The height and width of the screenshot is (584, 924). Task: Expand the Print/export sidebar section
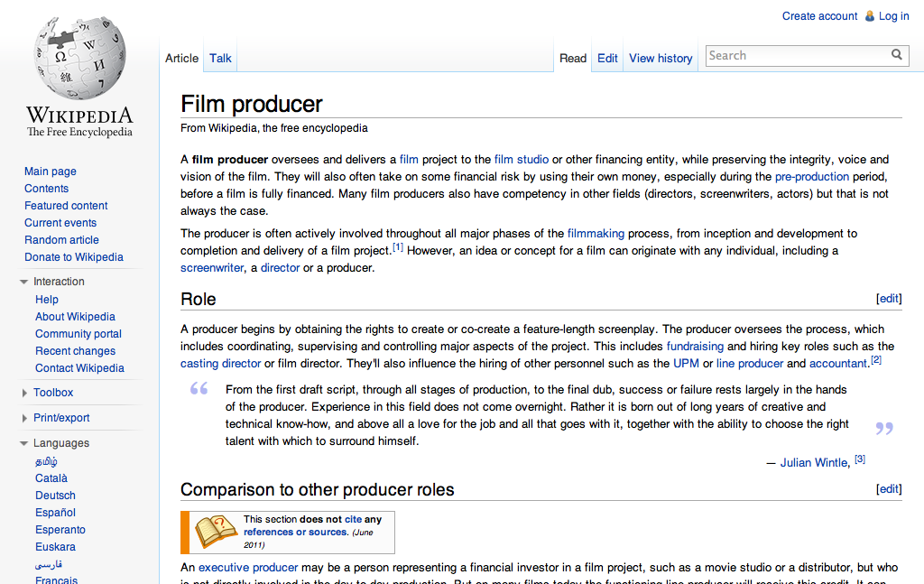[24, 418]
